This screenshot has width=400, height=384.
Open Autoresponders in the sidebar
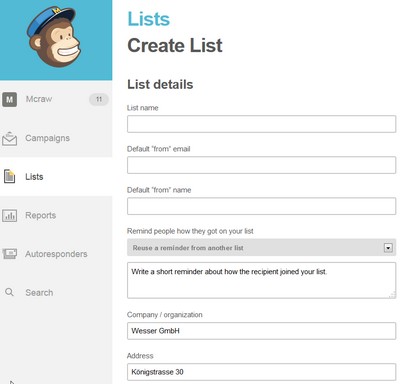(56, 254)
